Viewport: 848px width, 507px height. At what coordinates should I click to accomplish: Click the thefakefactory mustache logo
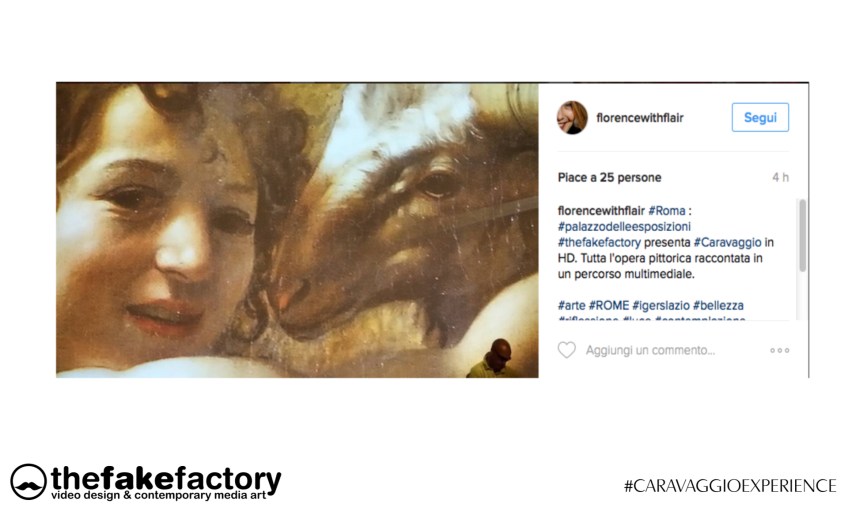click(28, 482)
